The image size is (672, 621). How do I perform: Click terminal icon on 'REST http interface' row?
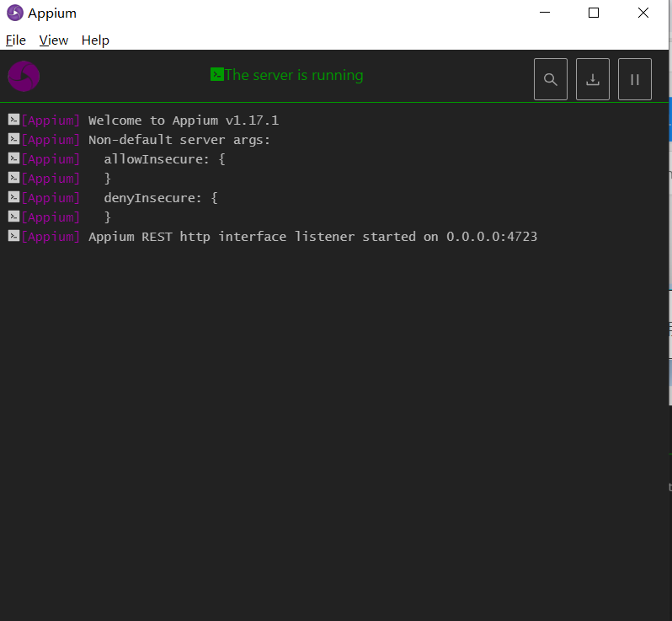click(13, 236)
